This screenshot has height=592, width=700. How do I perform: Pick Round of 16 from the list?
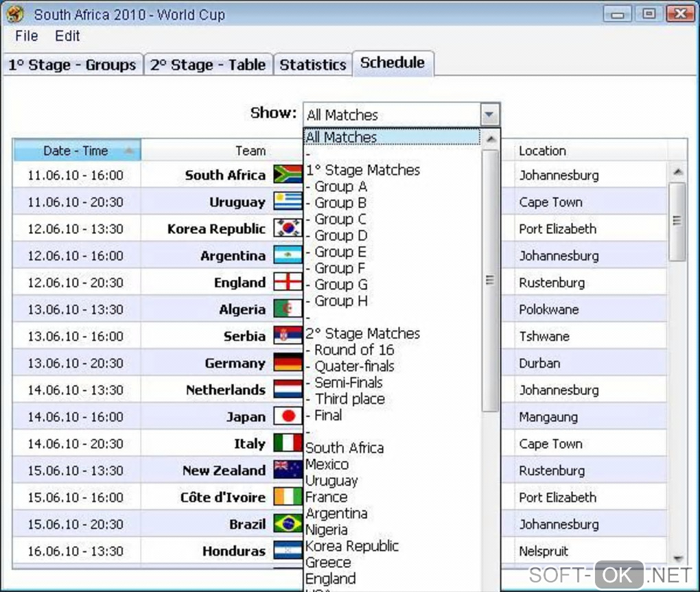pos(354,350)
